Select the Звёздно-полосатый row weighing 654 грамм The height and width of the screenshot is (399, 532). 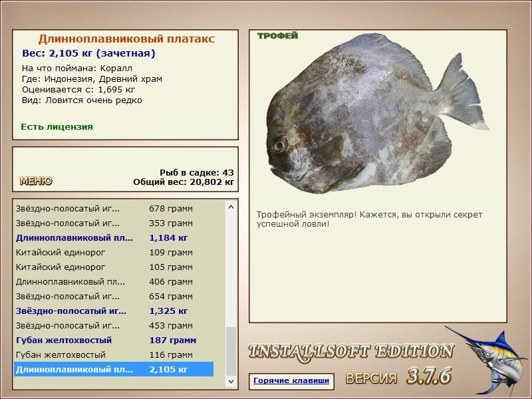point(114,296)
